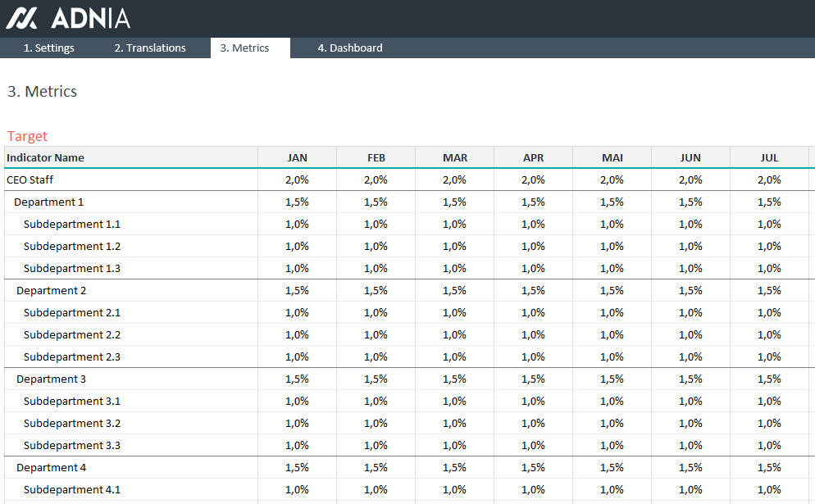Click the Department 3 row label
The width and height of the screenshot is (815, 504).
pyautogui.click(x=51, y=379)
